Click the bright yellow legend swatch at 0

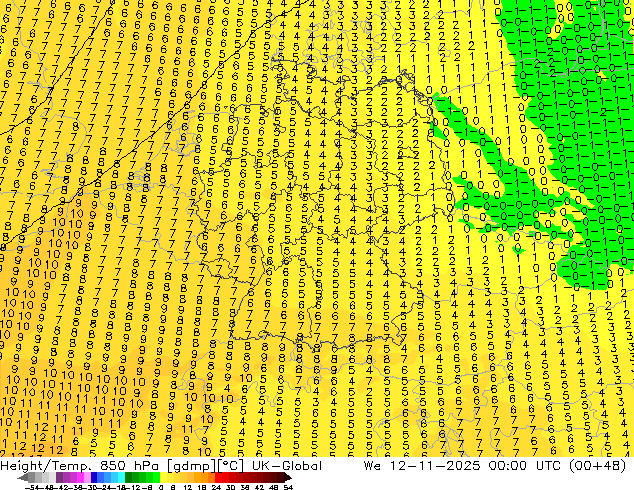163,478
